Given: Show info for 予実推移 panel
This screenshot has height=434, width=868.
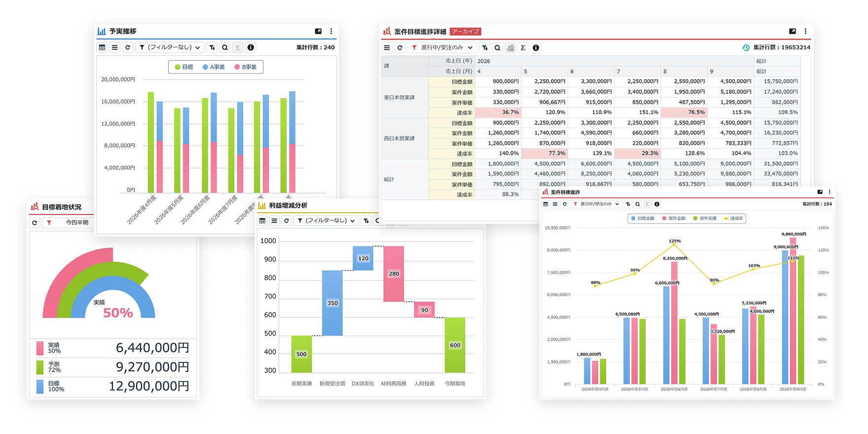Looking at the screenshot, I should tap(251, 47).
